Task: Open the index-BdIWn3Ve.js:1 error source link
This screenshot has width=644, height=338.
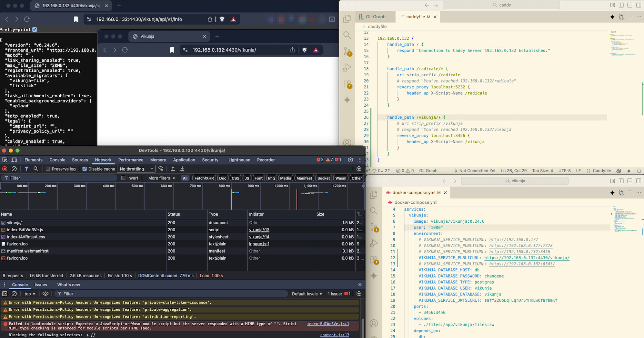Action: (328, 324)
